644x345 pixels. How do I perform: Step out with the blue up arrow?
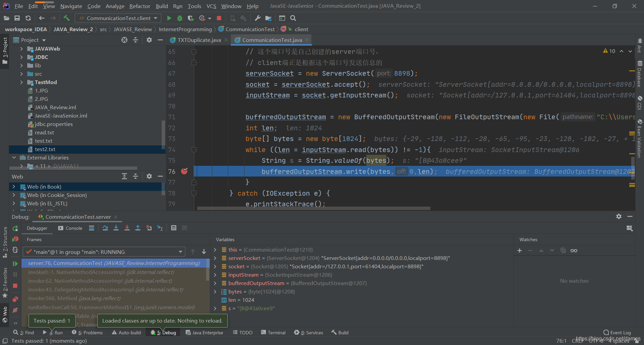pos(138,228)
